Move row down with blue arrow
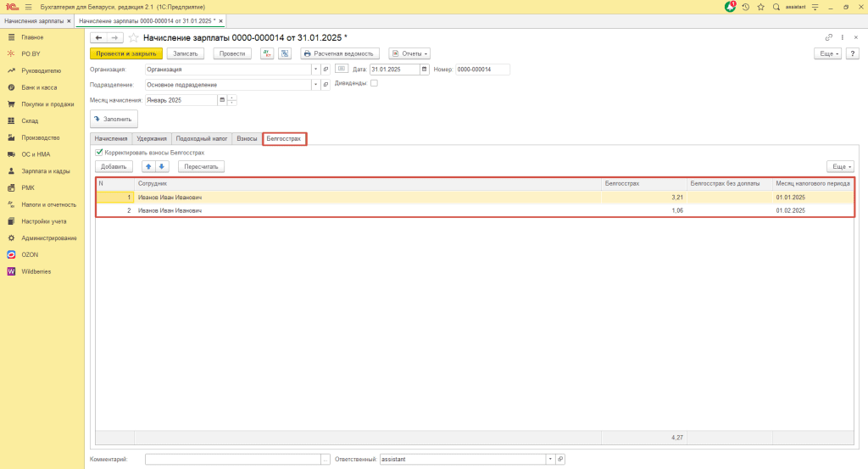This screenshot has width=868, height=469. coord(162,166)
